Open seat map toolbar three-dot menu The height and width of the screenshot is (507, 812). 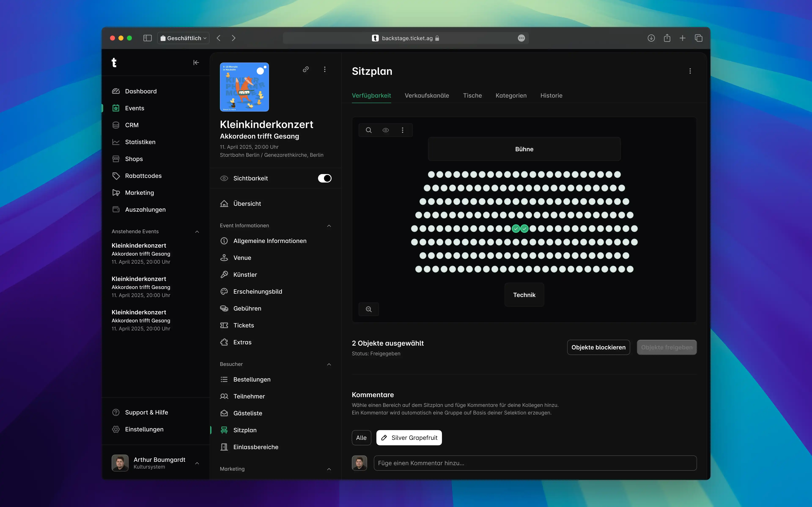402,130
